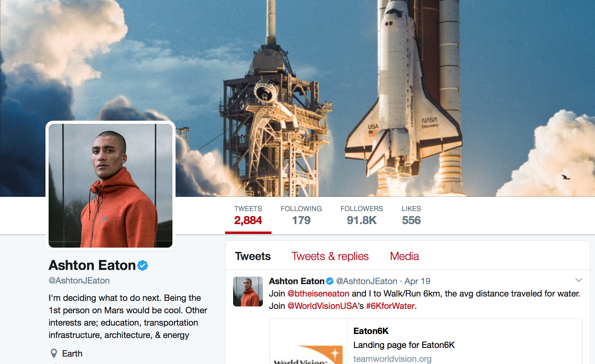The width and height of the screenshot is (595, 364).
Task: Open the @btheiseneaton mention link
Action: click(x=318, y=293)
